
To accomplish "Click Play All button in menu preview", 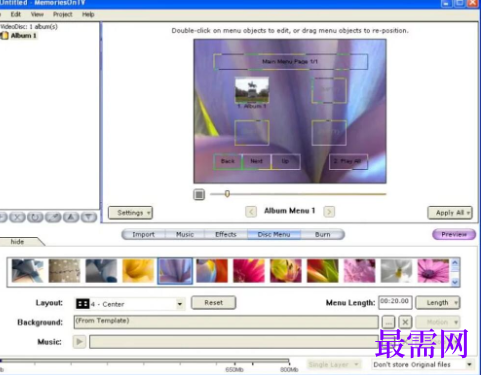I will (348, 162).
